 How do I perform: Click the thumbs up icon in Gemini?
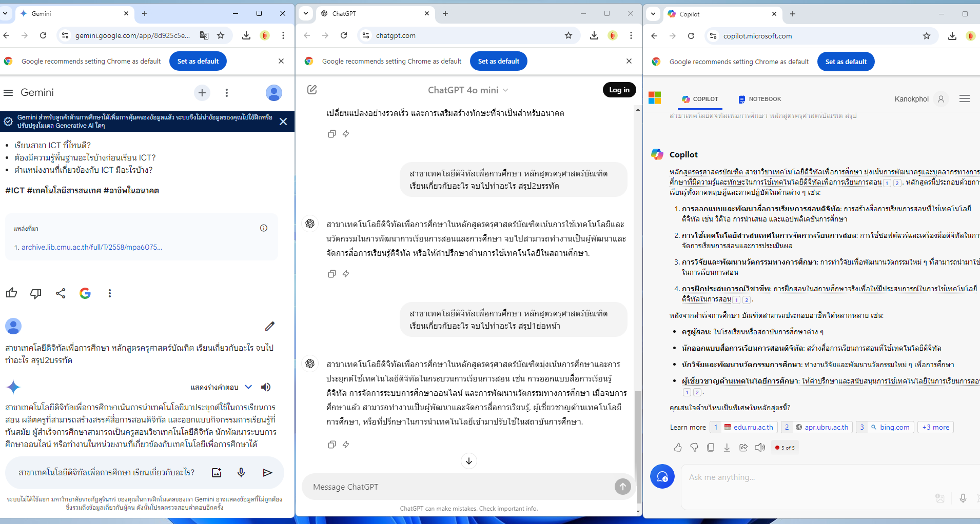click(x=11, y=293)
